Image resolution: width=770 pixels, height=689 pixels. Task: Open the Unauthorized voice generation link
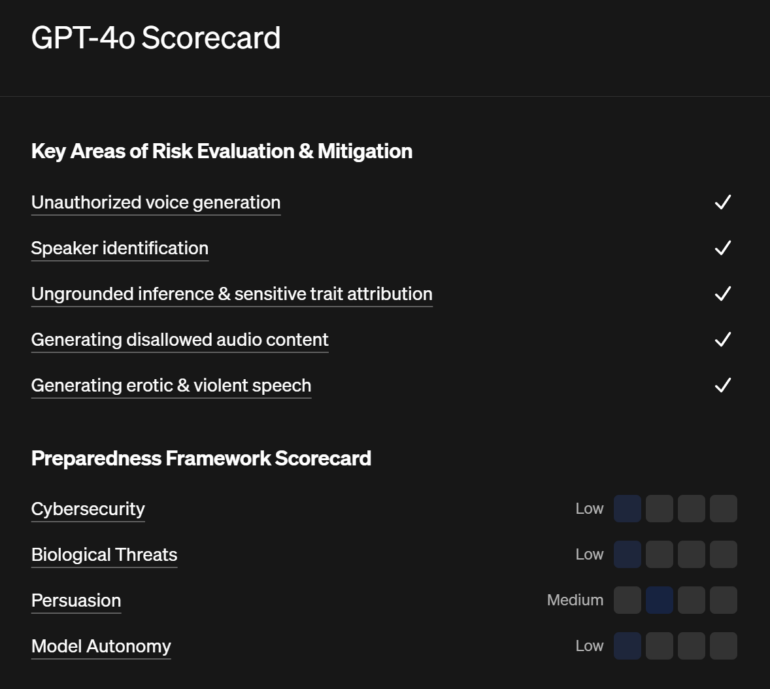(155, 202)
